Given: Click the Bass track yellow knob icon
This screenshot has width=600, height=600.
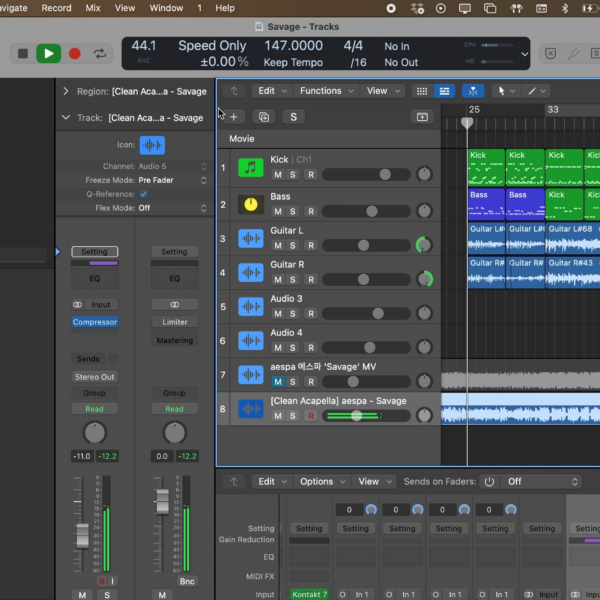Looking at the screenshot, I should (250, 204).
